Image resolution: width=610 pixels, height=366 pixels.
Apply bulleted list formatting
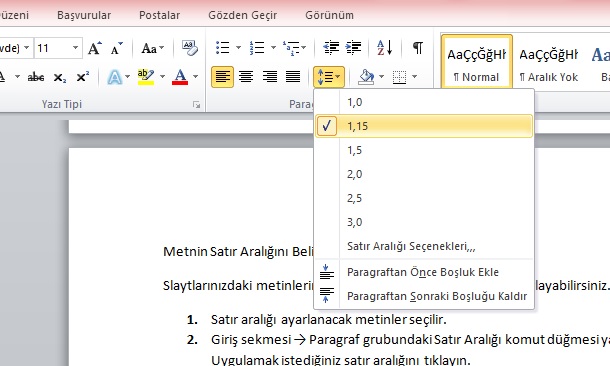(223, 48)
